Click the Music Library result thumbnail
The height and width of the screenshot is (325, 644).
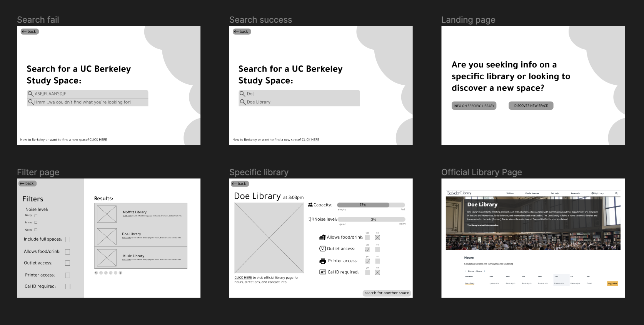tap(107, 258)
